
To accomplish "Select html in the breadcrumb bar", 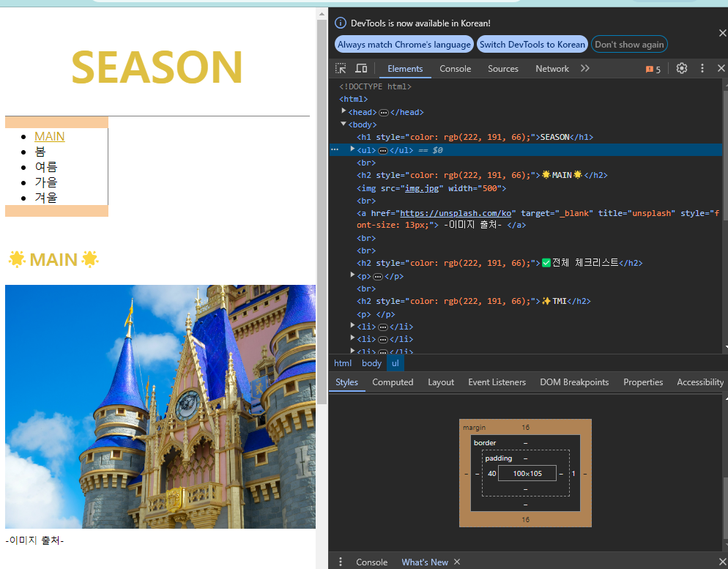I will (x=343, y=363).
